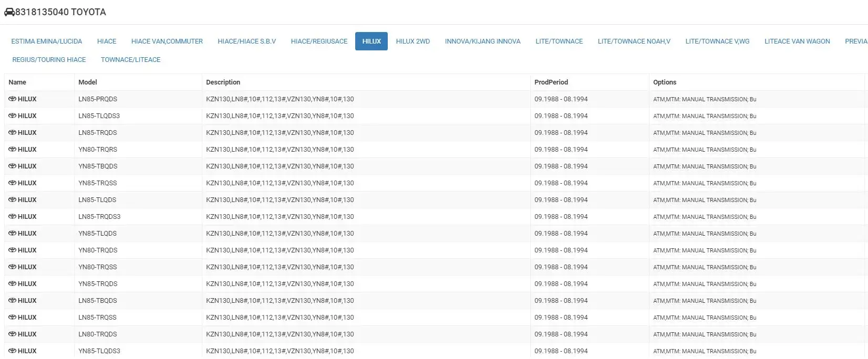Screen dimensions: 868x359
Task: Click the page title 8318135040 TOYOTA
Action: (60, 12)
